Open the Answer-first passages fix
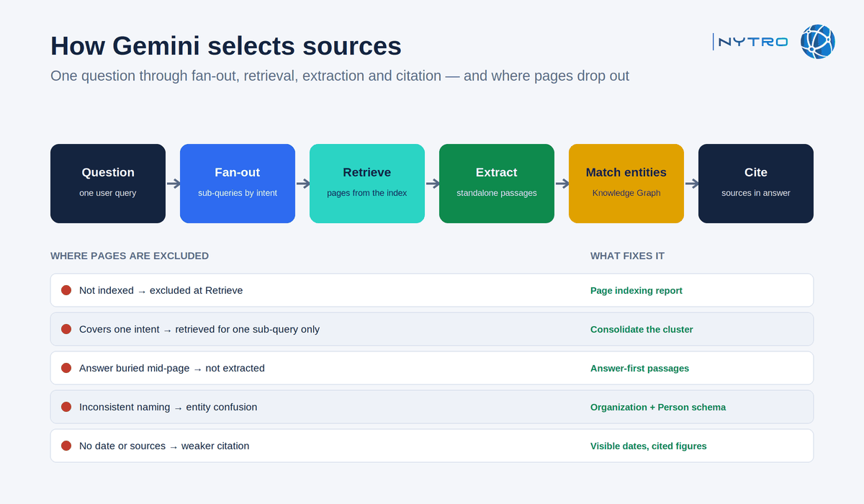The width and height of the screenshot is (864, 504). coord(639,368)
